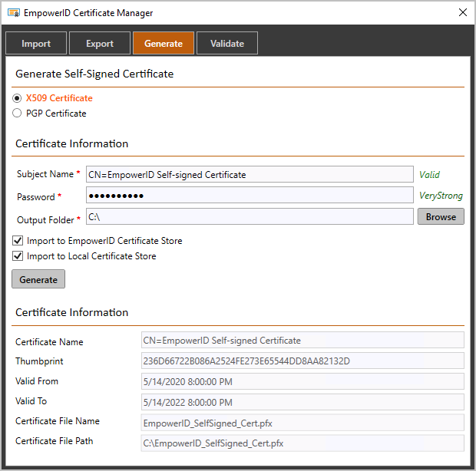This screenshot has height=471, width=476.
Task: Switch to the Export tab
Action: click(x=100, y=43)
